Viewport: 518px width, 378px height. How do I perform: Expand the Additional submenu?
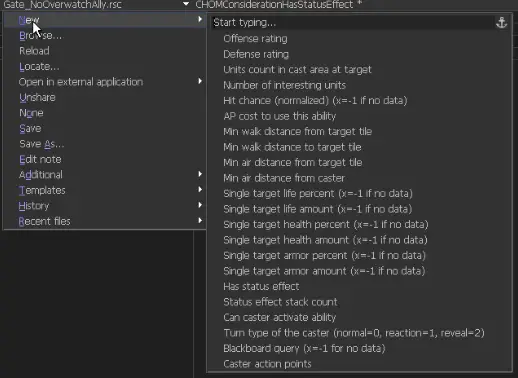105,175
